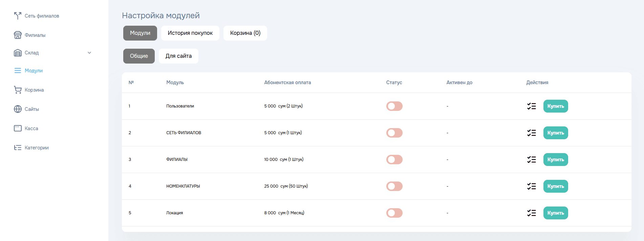This screenshot has width=644, height=241.
Task: Switch on the НОМЕНКЛАТУРЫ status toggle
Action: pos(394,186)
